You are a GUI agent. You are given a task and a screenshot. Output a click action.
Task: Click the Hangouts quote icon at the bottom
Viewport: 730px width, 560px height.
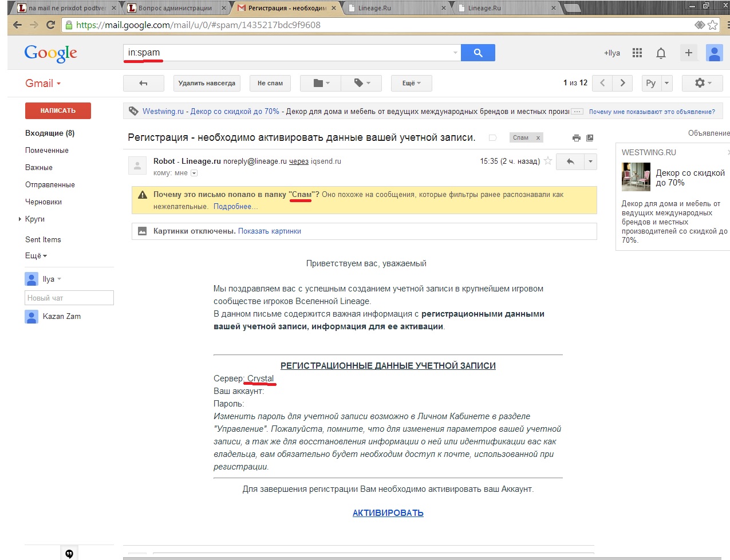click(69, 553)
